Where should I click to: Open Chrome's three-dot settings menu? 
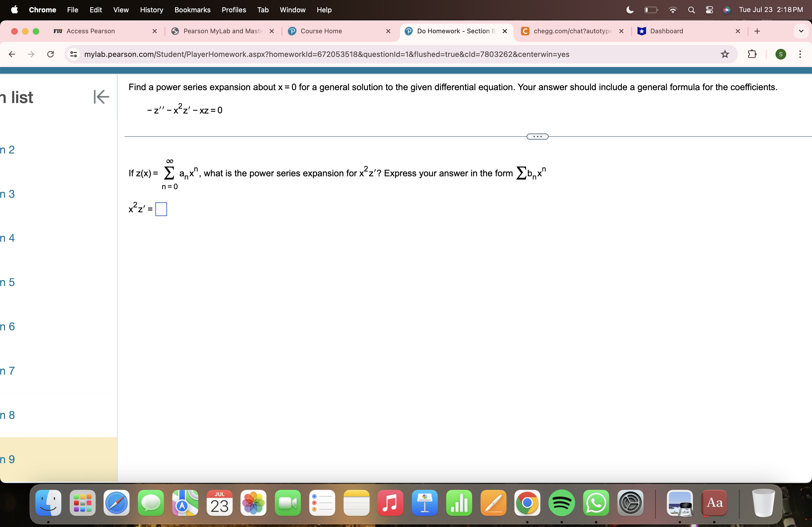pos(801,54)
